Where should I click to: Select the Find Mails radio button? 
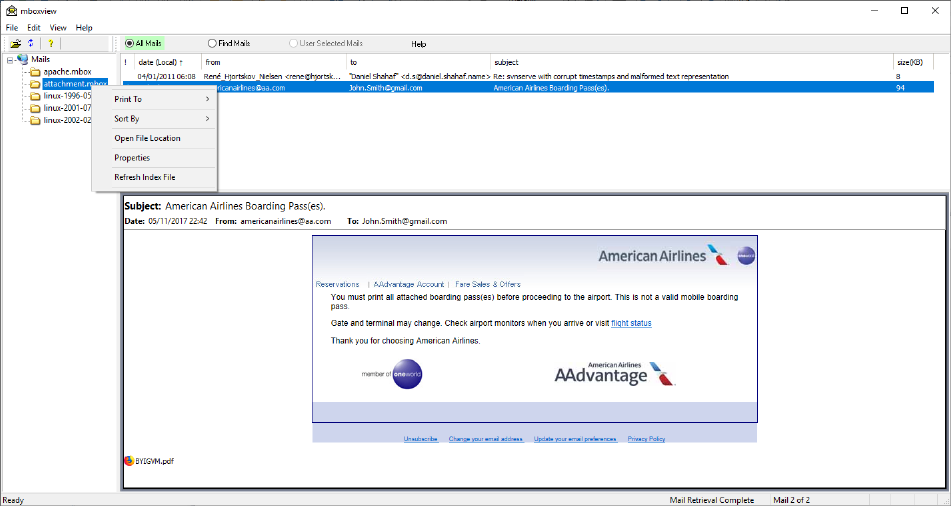212,44
